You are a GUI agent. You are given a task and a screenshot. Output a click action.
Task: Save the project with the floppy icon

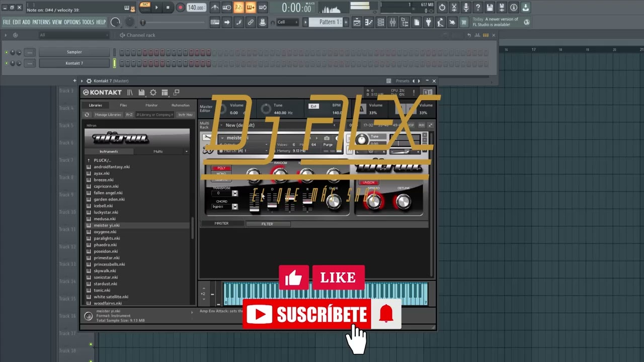pyautogui.click(x=490, y=8)
